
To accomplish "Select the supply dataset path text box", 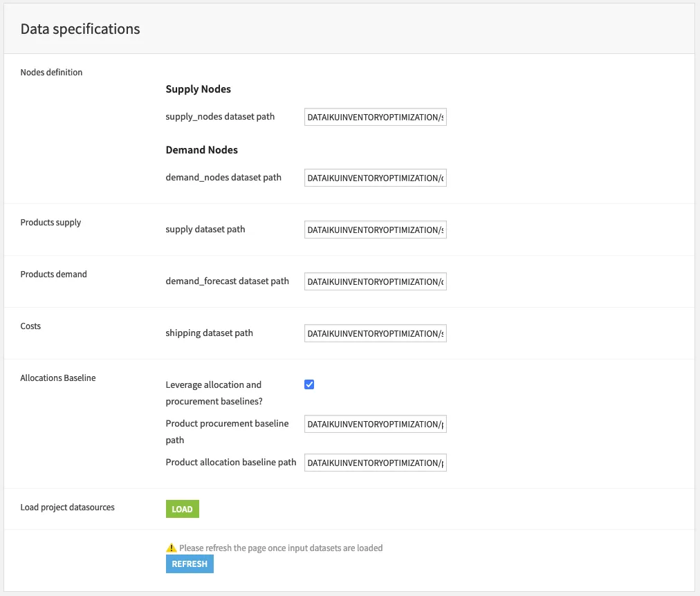I will (x=375, y=230).
